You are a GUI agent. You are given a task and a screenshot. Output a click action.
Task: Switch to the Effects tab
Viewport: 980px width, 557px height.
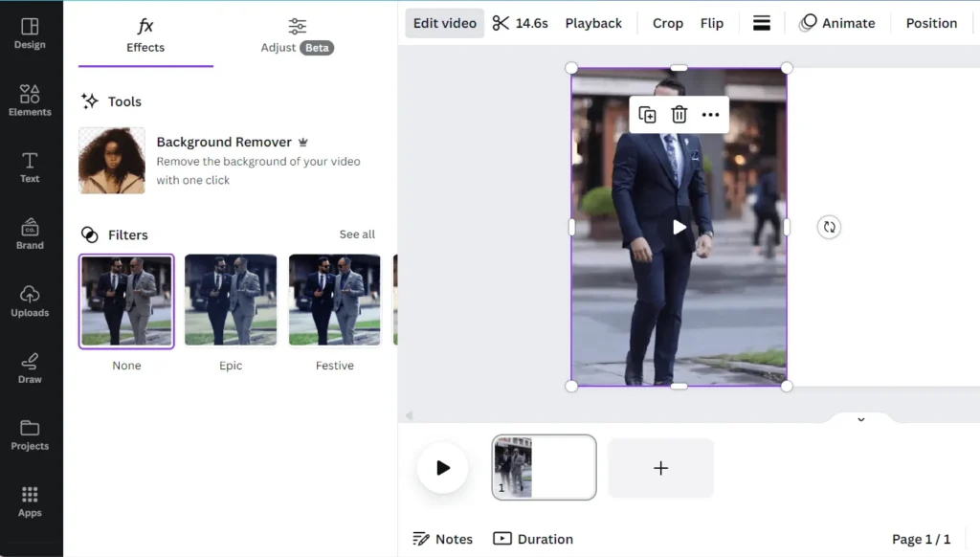click(x=145, y=35)
